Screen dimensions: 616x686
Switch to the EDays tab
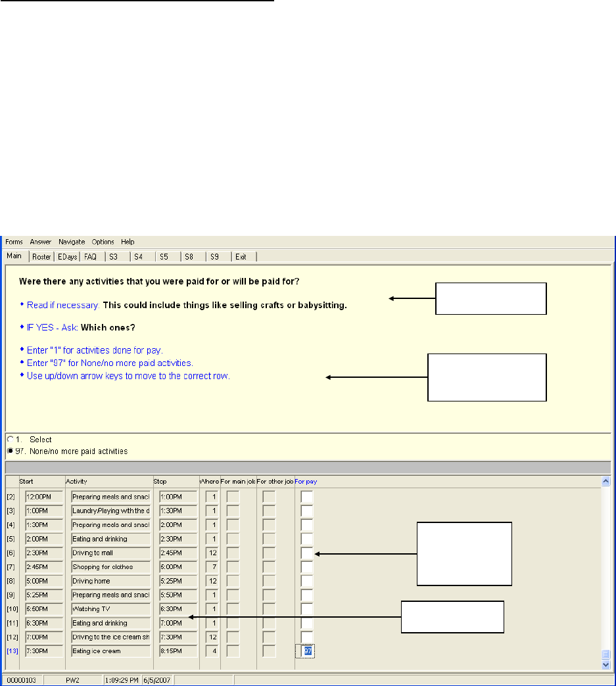68,257
